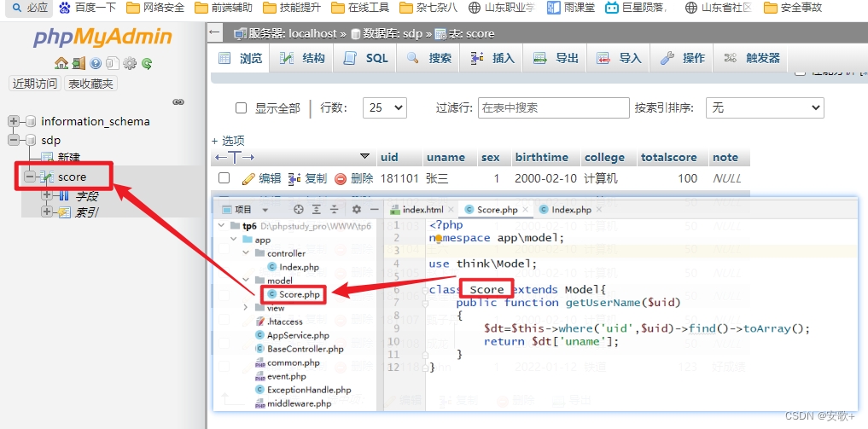Open the 行数 row count dropdown
Image resolution: width=868 pixels, height=429 pixels.
pos(384,107)
